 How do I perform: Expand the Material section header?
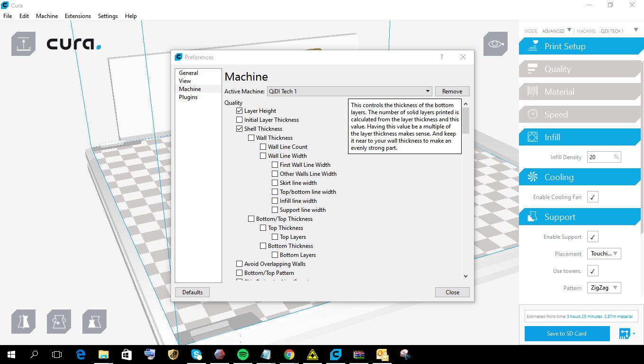(x=580, y=91)
